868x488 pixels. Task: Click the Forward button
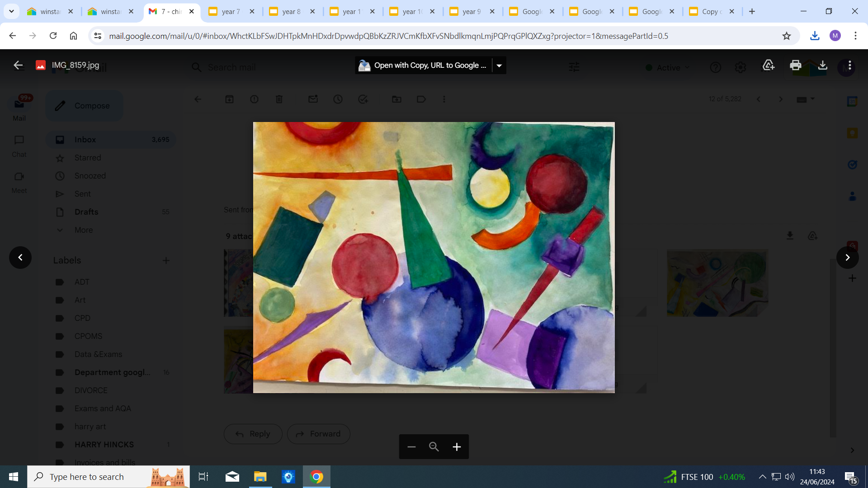click(x=319, y=434)
